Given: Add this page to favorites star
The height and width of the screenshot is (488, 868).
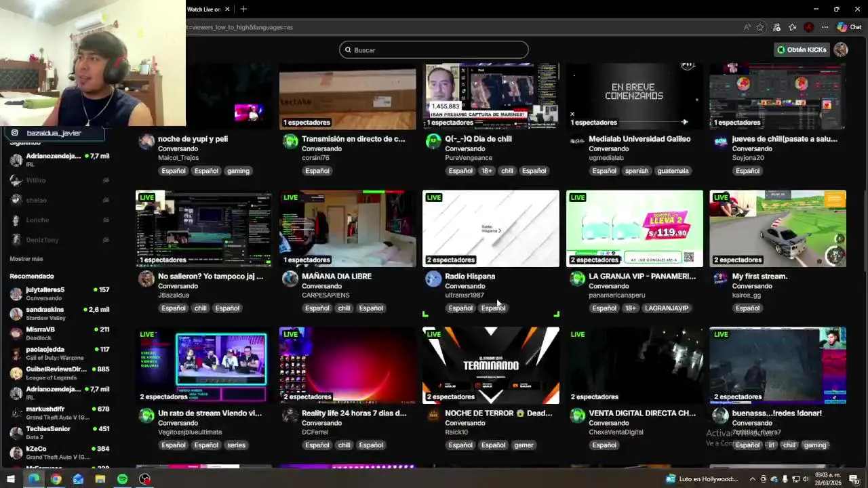Looking at the screenshot, I should (760, 27).
